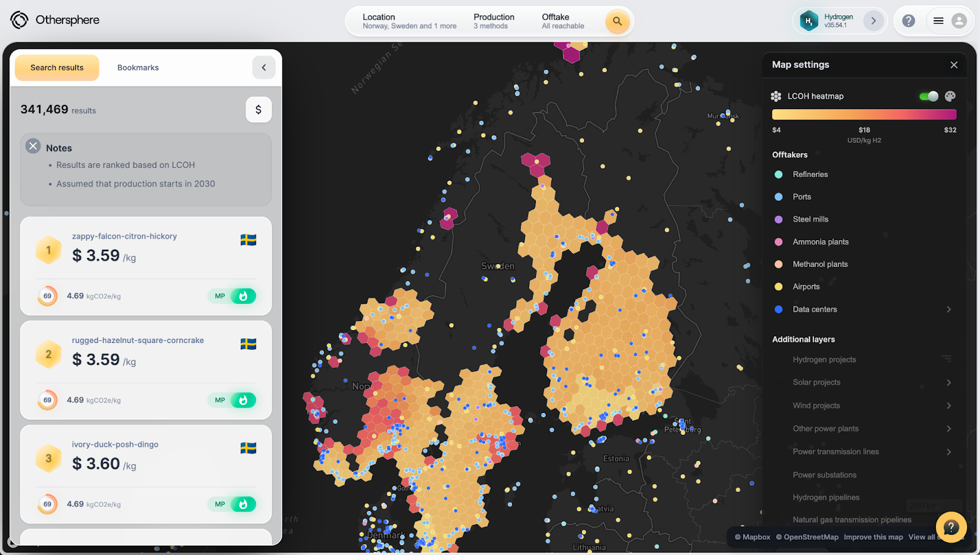
Task: Enable the Natural gas transmission pipelines layer
Action: click(x=852, y=519)
